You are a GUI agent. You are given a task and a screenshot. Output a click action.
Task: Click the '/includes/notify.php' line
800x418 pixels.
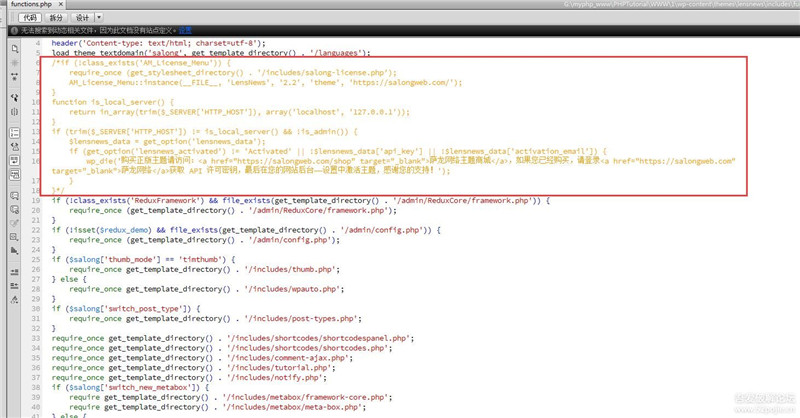[189, 378]
